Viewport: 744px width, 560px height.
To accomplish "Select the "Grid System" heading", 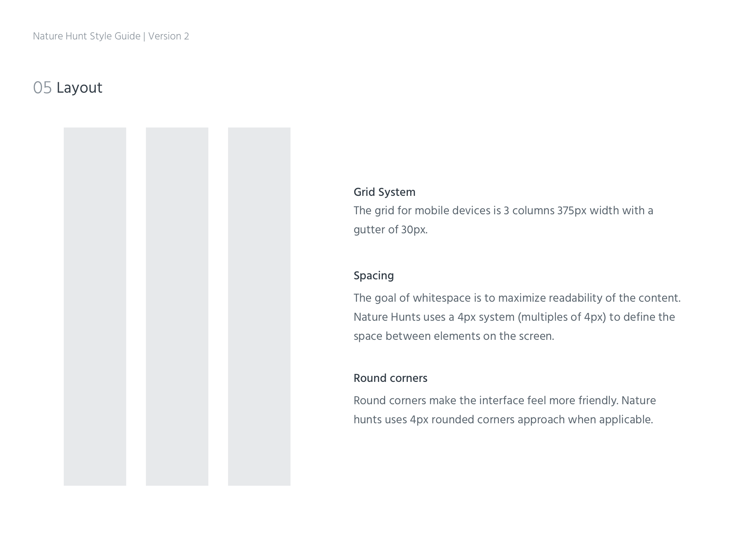I will point(384,192).
